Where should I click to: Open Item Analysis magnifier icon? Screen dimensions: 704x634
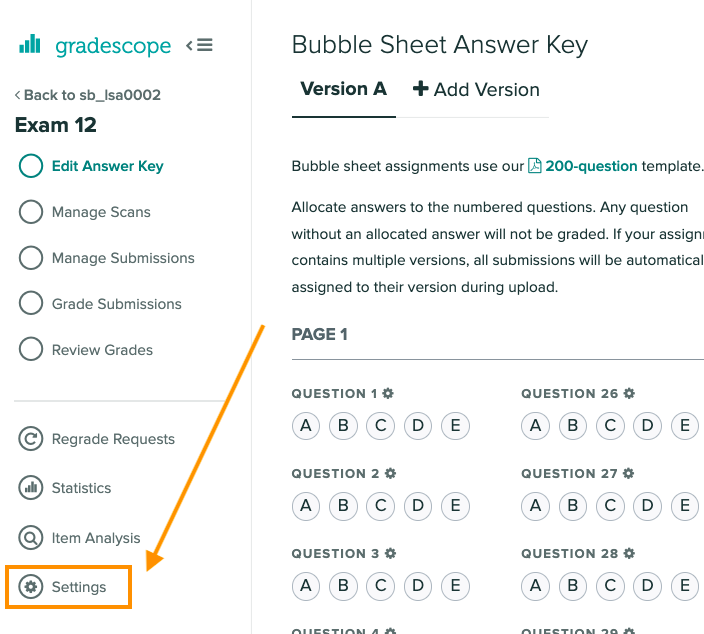tap(31, 537)
